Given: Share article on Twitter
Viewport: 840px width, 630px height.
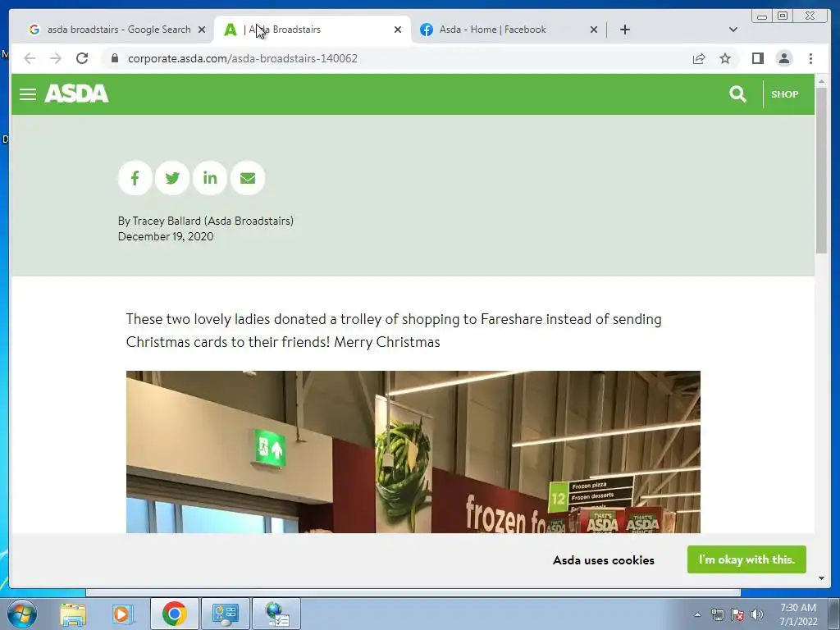Looking at the screenshot, I should [x=172, y=178].
